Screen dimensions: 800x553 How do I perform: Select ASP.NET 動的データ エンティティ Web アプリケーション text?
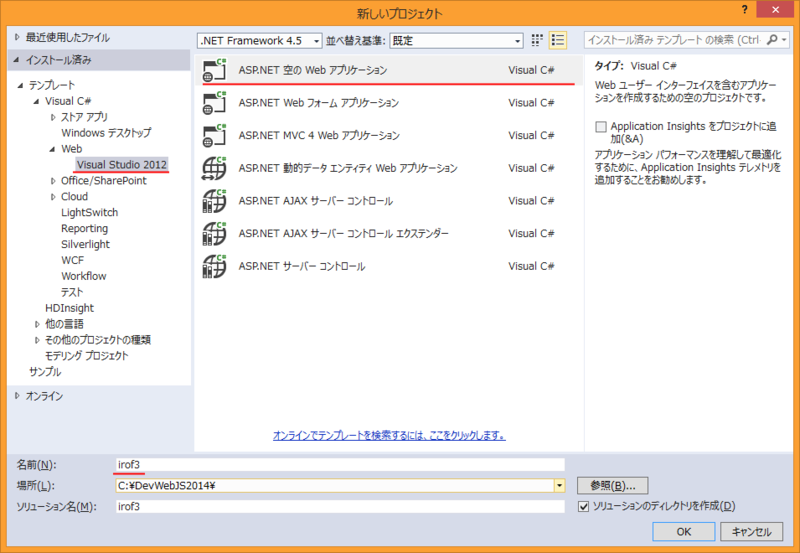coord(348,168)
